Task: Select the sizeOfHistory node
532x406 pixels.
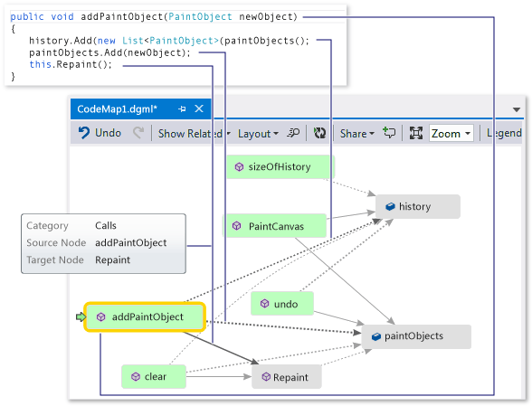Action: pos(280,167)
